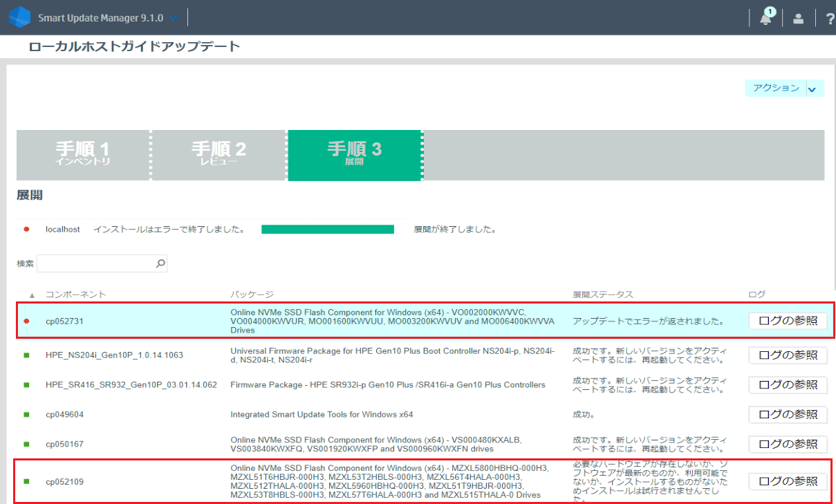Focus the 検索 search input field
Screen dimensions: 836x504
pyautogui.click(x=95, y=263)
